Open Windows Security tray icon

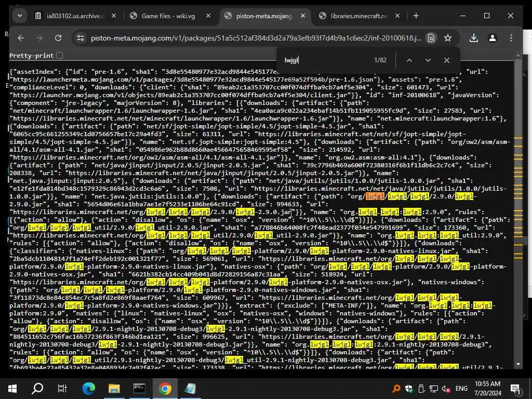click(409, 389)
